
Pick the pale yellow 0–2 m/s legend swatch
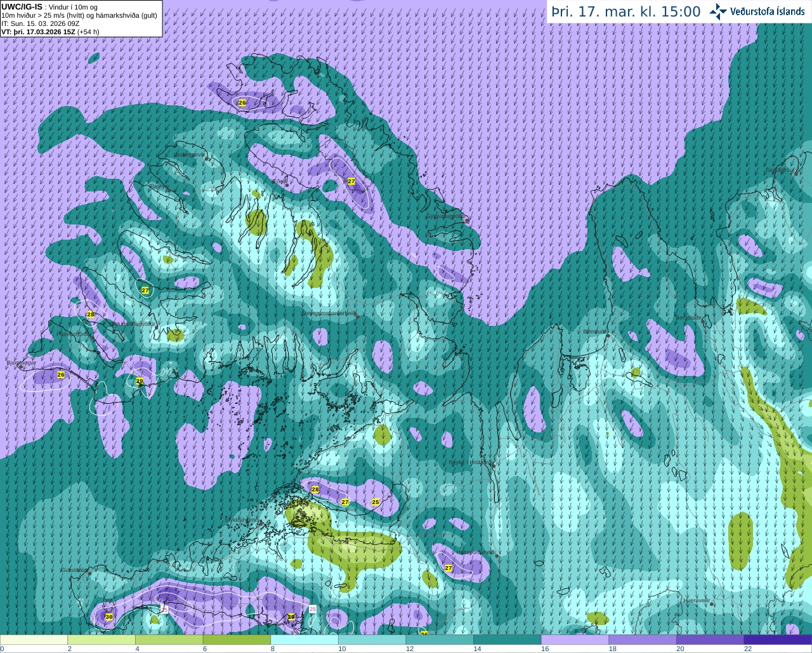point(34,639)
